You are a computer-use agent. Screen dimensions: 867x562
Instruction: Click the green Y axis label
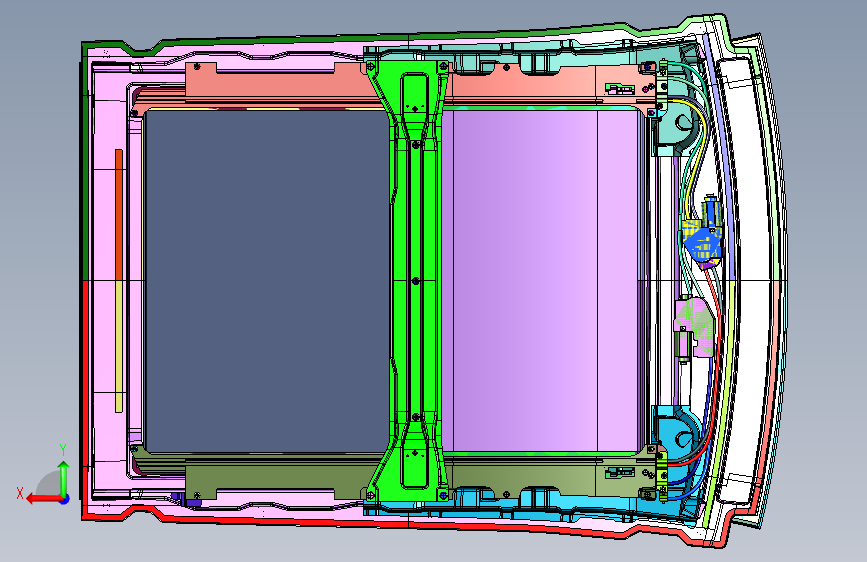(63, 450)
